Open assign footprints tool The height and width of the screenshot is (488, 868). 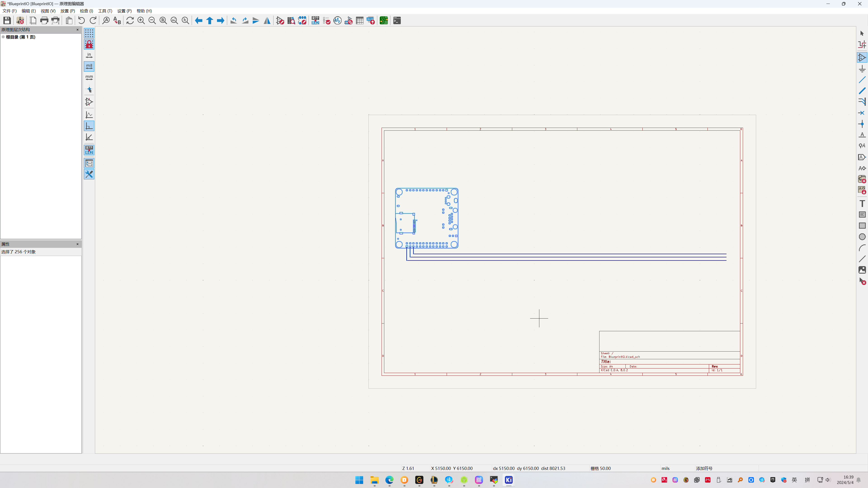point(349,21)
